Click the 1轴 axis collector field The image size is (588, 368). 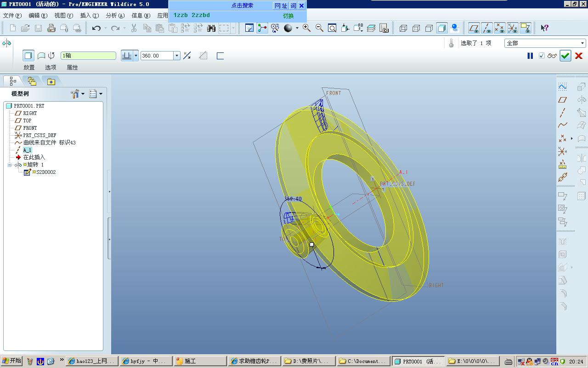[x=88, y=56]
